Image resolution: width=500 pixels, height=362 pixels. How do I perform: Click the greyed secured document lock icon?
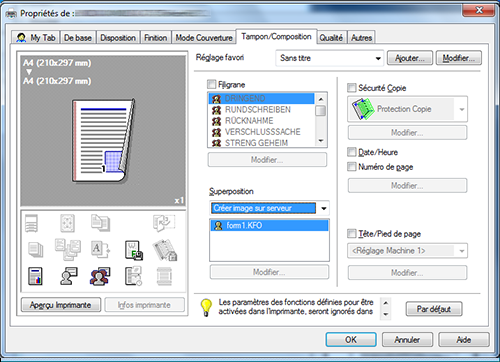[165, 250]
